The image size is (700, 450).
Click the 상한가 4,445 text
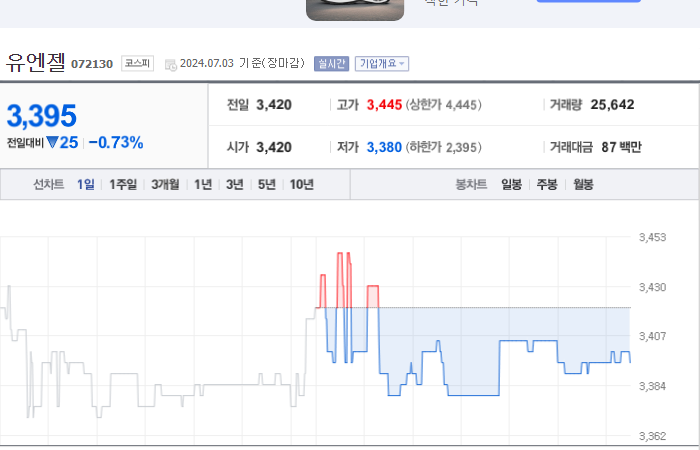444,105
